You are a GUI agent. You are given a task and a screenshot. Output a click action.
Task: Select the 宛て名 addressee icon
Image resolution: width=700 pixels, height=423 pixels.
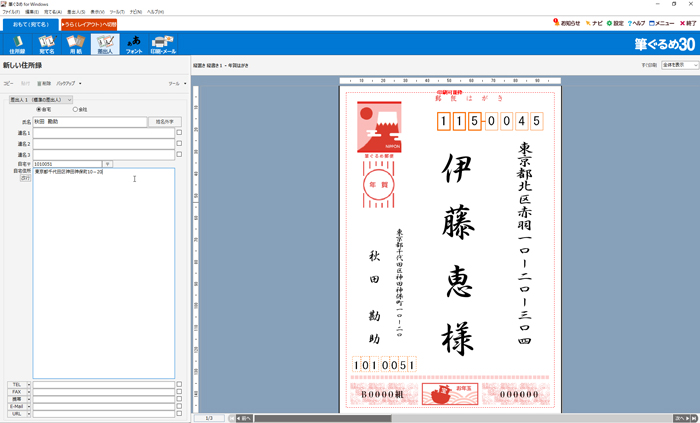(x=47, y=43)
